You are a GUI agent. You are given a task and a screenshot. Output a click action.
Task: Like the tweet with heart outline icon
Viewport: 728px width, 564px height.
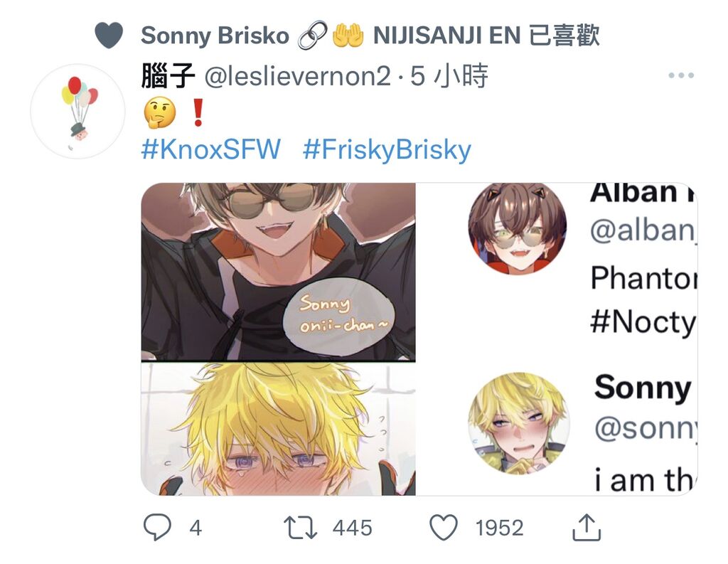click(444, 528)
